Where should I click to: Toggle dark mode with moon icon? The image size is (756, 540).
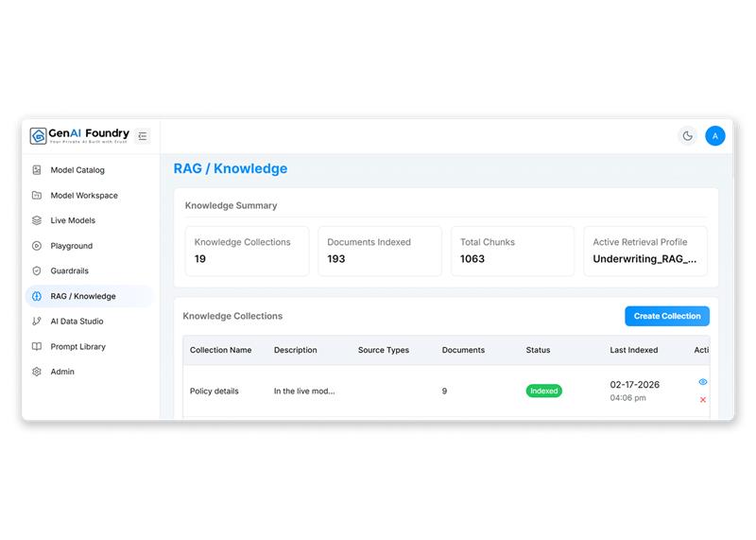coord(687,136)
